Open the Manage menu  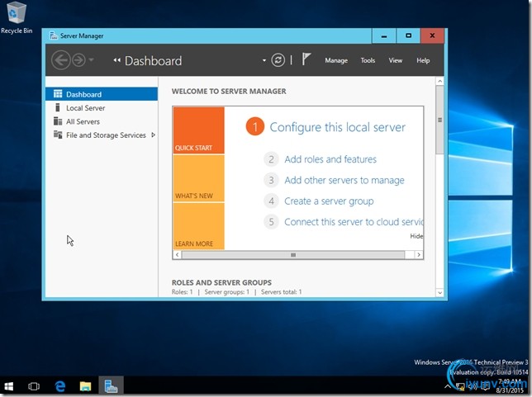[x=336, y=60]
